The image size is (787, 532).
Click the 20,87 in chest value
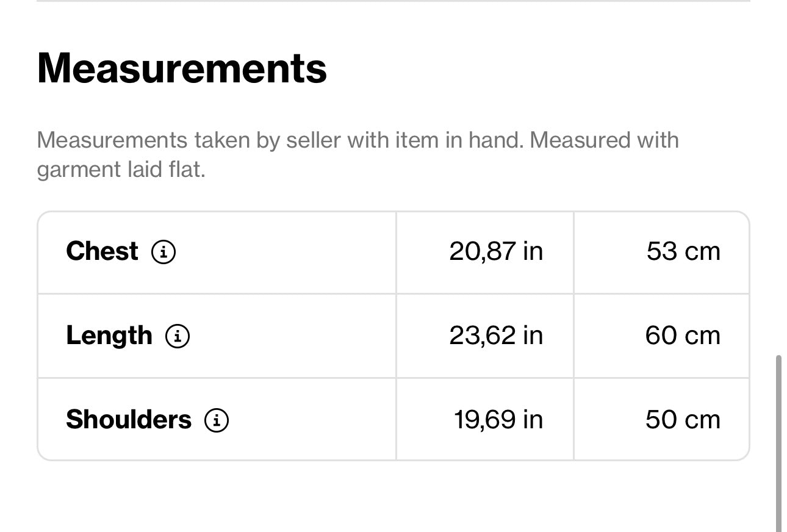click(x=495, y=251)
